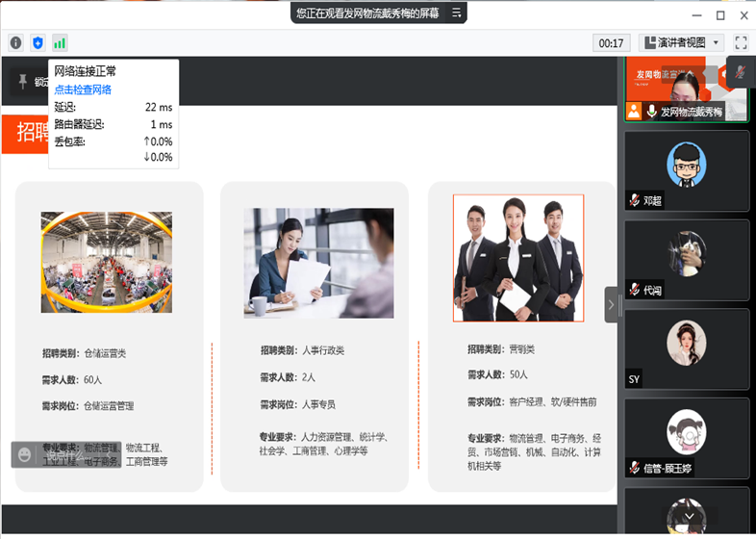Click 信管-顾玉婷's muted microphone icon
The height and width of the screenshot is (539, 756).
(635, 468)
